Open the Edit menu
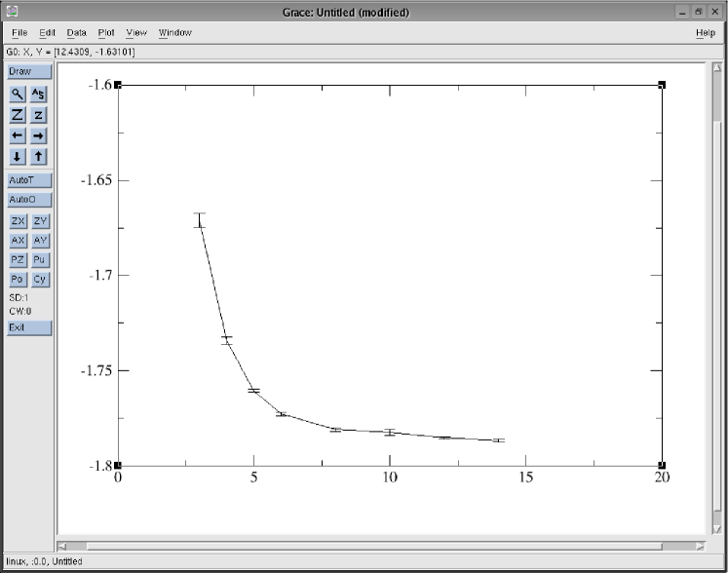This screenshot has width=728, height=573. pos(47,32)
